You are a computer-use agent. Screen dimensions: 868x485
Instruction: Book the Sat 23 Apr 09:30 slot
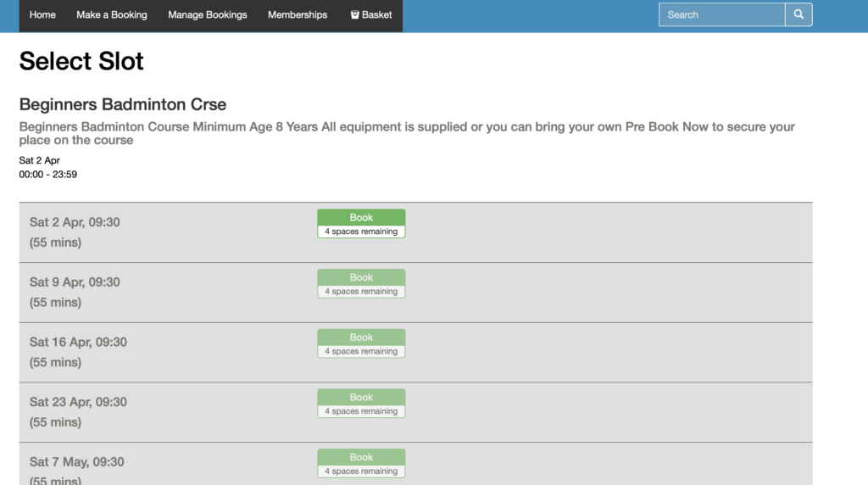[x=361, y=397]
